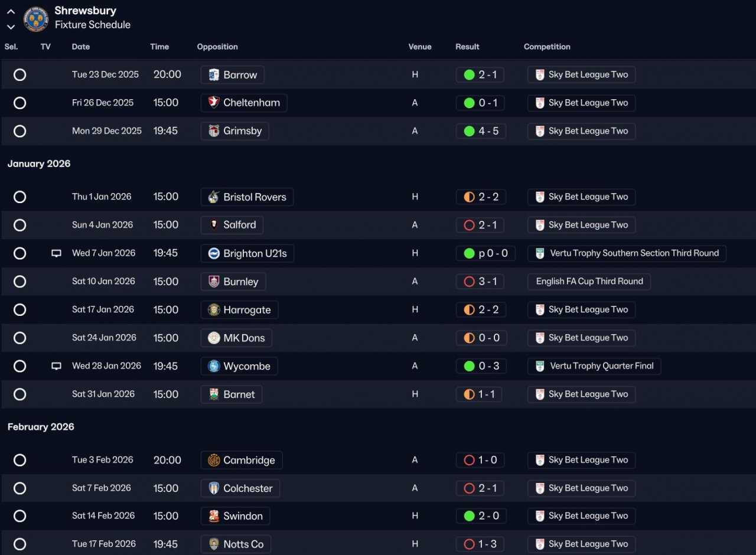Open the 4 - 5 Grimsby result
Screen dimensions: 756x555
[x=481, y=131]
